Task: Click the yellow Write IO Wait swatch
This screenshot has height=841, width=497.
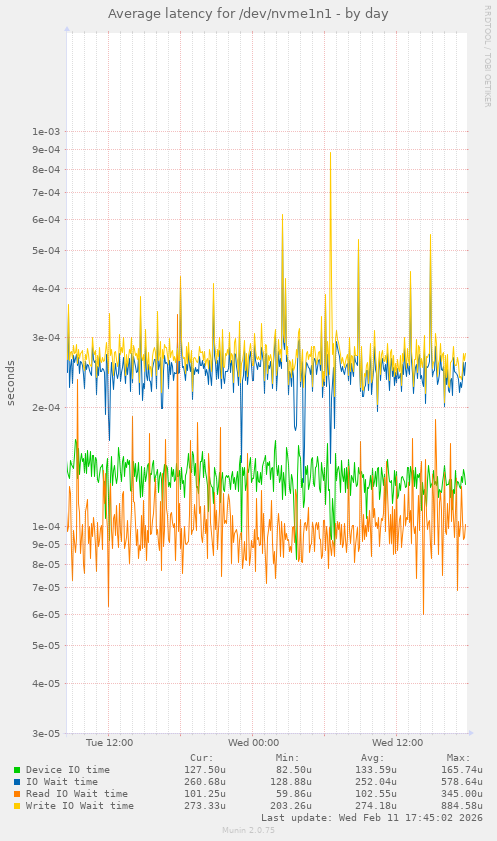Action: click(17, 806)
